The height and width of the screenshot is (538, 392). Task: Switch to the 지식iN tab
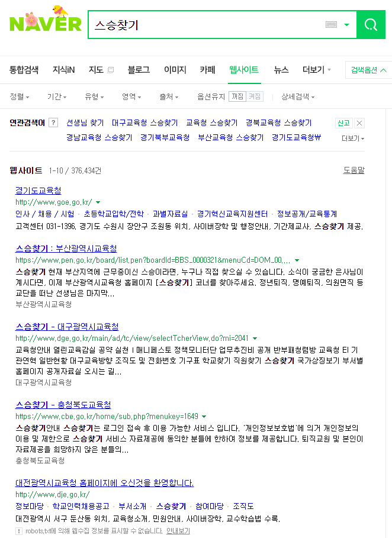(x=63, y=70)
